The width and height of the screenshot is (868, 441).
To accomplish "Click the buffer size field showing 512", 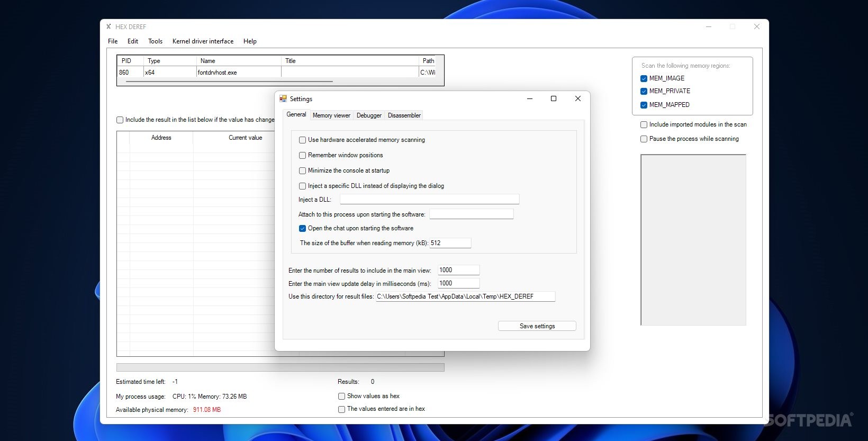I will [x=450, y=243].
